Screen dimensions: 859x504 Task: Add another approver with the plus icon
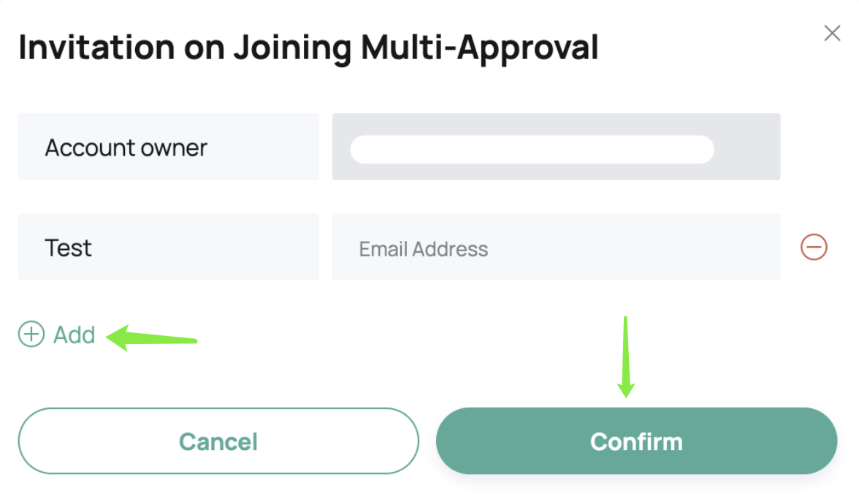tap(31, 335)
